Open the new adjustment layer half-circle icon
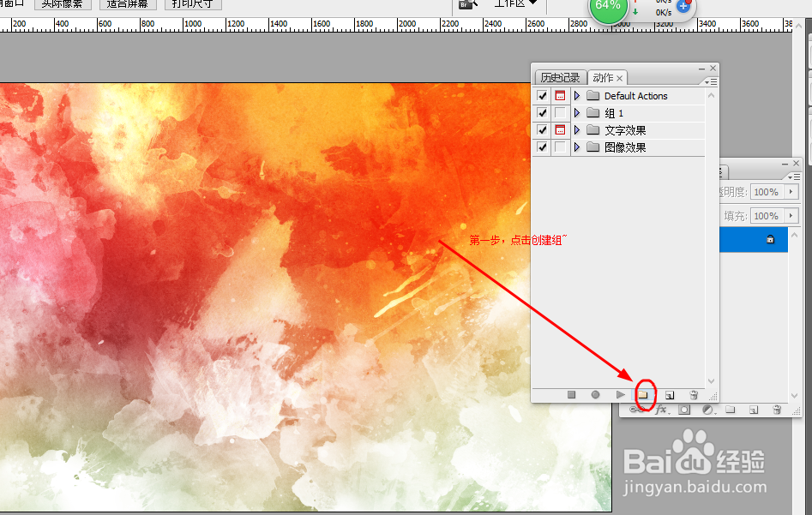 pos(708,410)
